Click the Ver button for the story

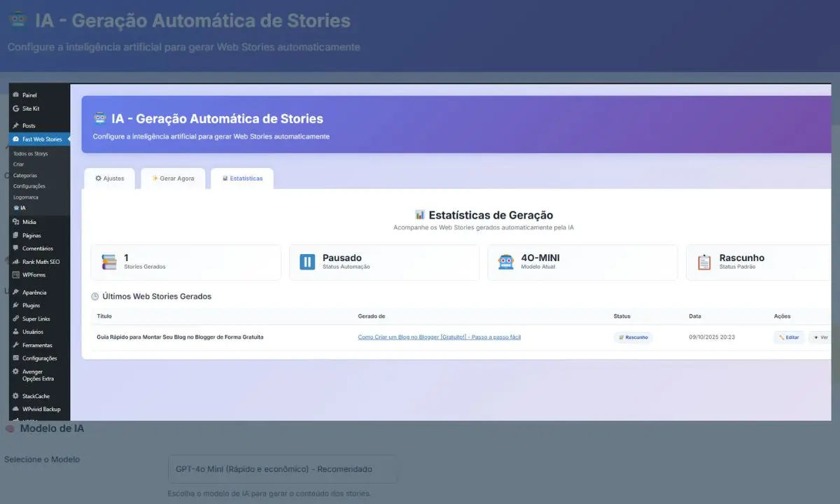[820, 337]
